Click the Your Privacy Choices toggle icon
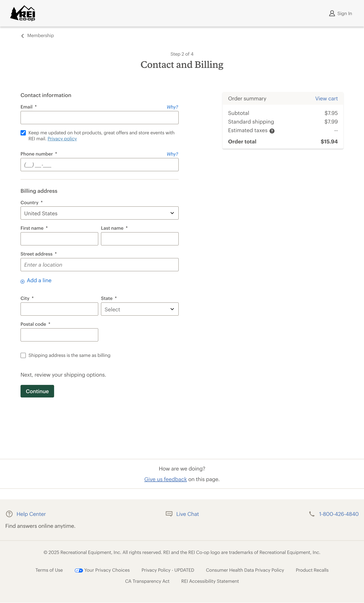Screen dimensions: 364x603 point(79,570)
